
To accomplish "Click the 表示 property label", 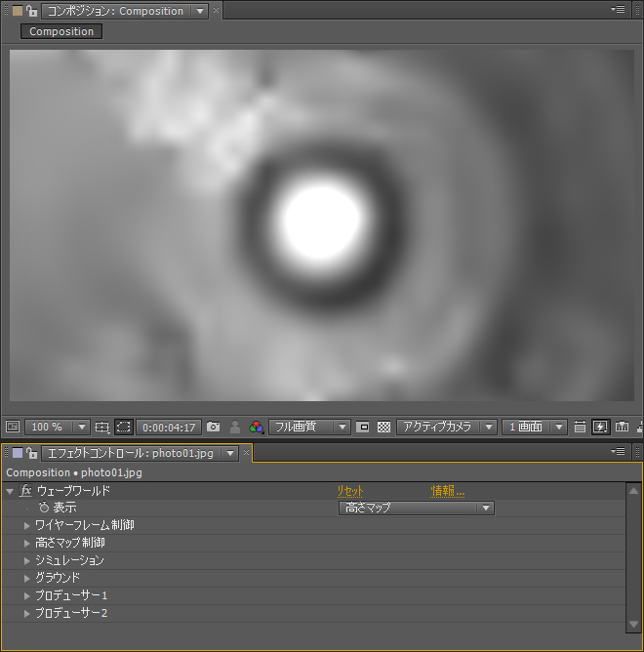I will pos(64,508).
